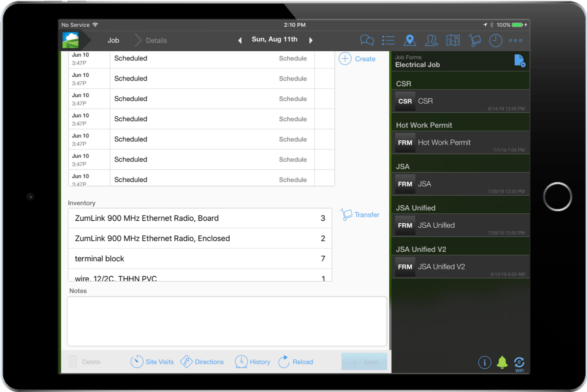
Task: Tap the map location pin icon
Action: pyautogui.click(x=409, y=40)
